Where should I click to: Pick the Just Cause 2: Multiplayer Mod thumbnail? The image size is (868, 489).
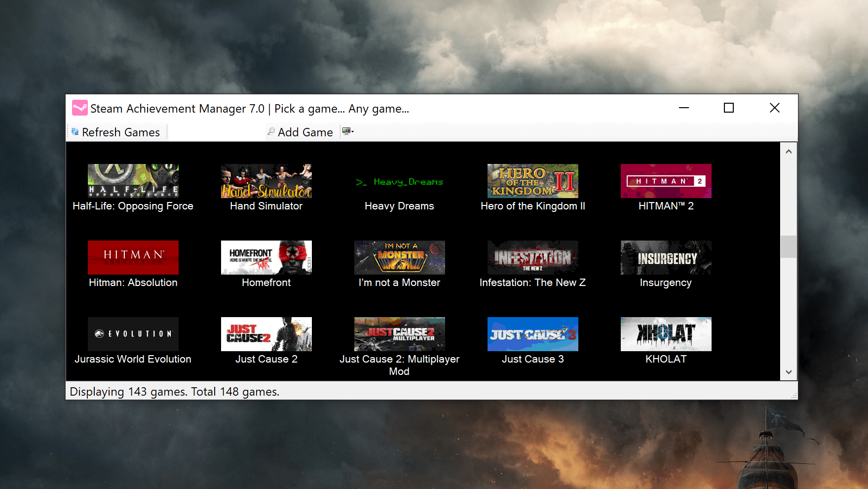(x=400, y=334)
